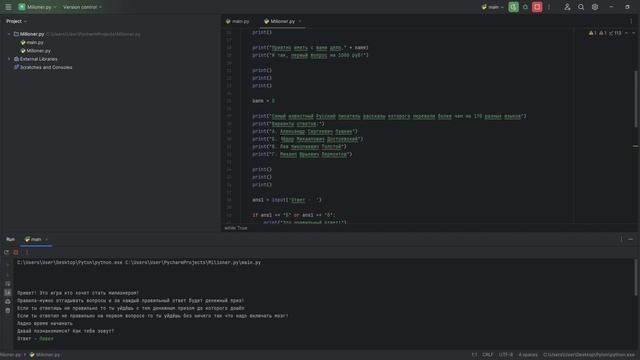Viewport: 640px width, 360px height.
Task: Open the Project panel view dropdown
Action: coord(16,21)
